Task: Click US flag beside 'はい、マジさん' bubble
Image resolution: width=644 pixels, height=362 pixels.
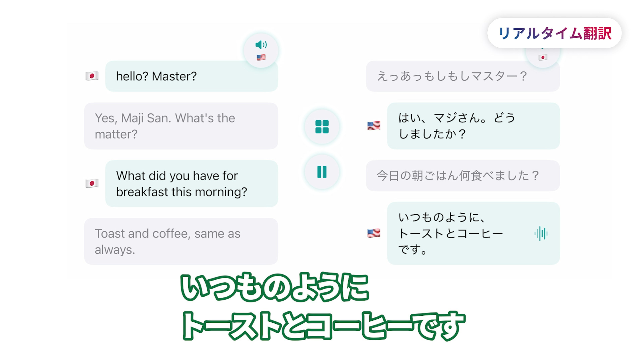Action: pyautogui.click(x=374, y=126)
